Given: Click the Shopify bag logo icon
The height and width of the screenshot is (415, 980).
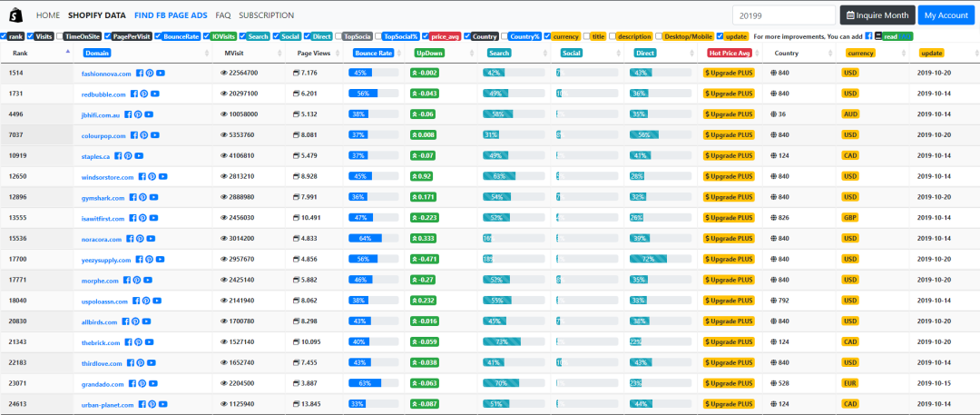Looking at the screenshot, I should (x=15, y=15).
